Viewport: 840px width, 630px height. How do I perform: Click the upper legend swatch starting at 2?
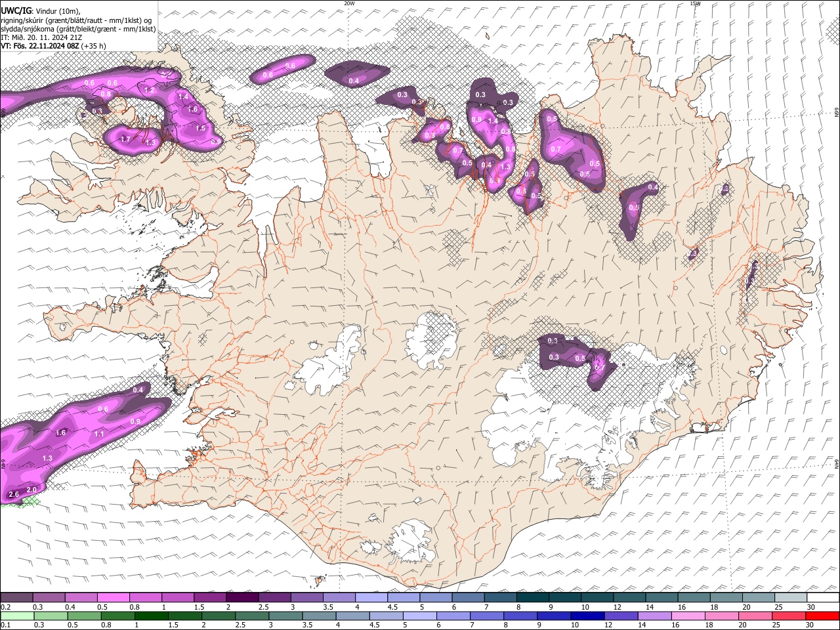pyautogui.click(x=242, y=598)
